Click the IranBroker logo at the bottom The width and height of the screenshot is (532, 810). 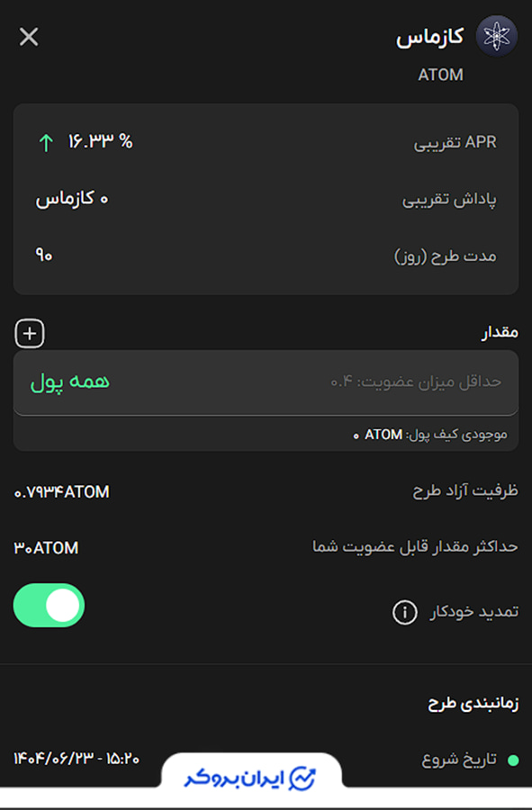click(254, 776)
